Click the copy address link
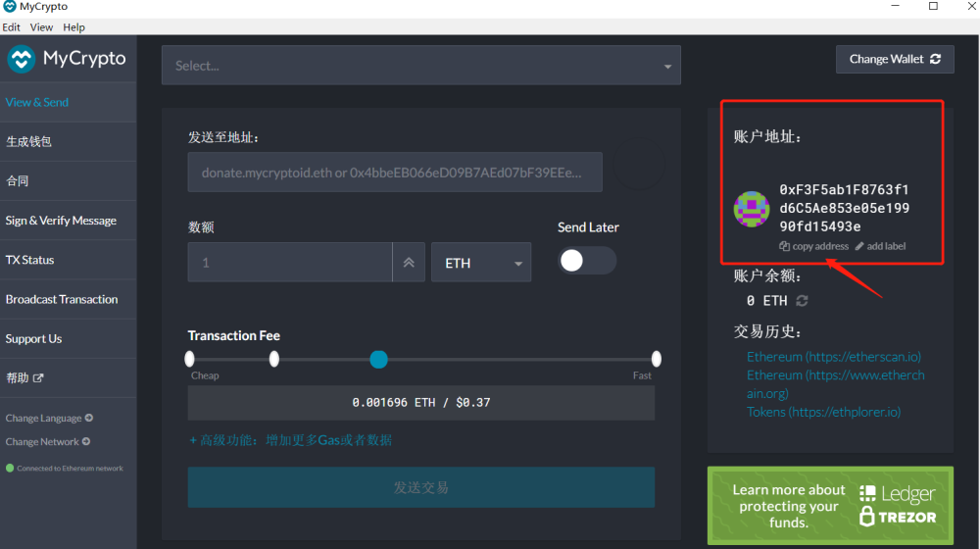980x549 pixels. pyautogui.click(x=813, y=246)
